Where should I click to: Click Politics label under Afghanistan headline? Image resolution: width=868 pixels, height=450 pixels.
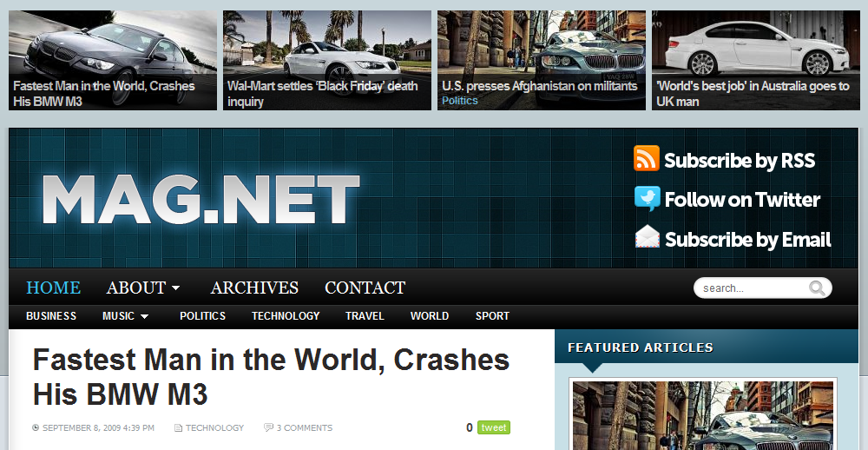point(460,101)
